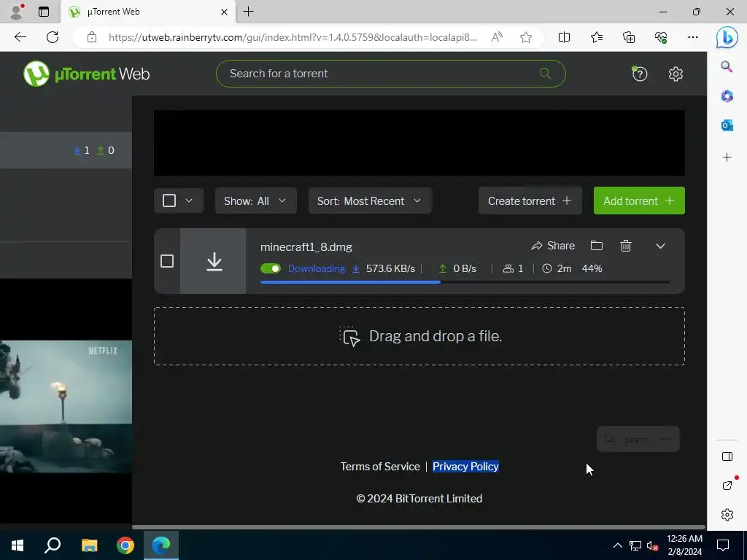Screen dimensions: 747x560
Task: Tick the select-all torrents checkbox
Action: [169, 201]
